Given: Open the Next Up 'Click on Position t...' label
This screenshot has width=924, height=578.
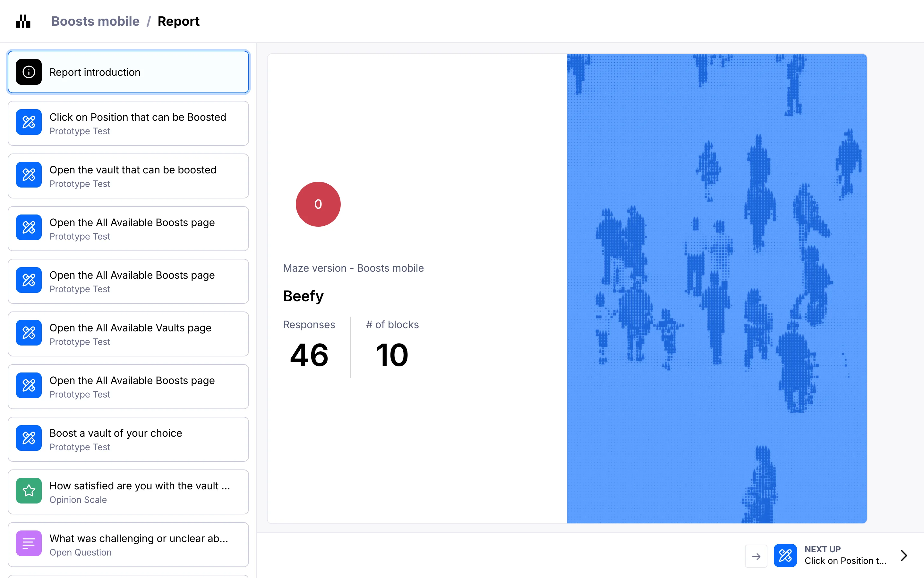Looking at the screenshot, I should (x=845, y=561).
